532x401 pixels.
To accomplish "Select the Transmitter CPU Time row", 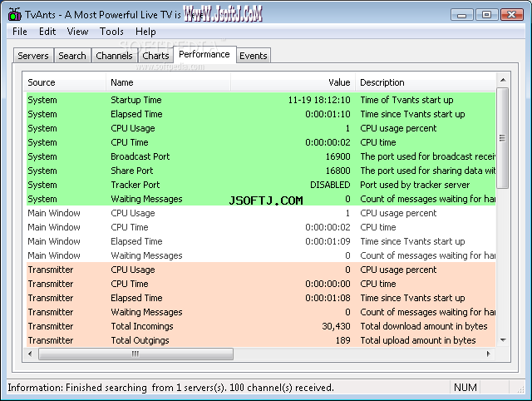I will 260,284.
